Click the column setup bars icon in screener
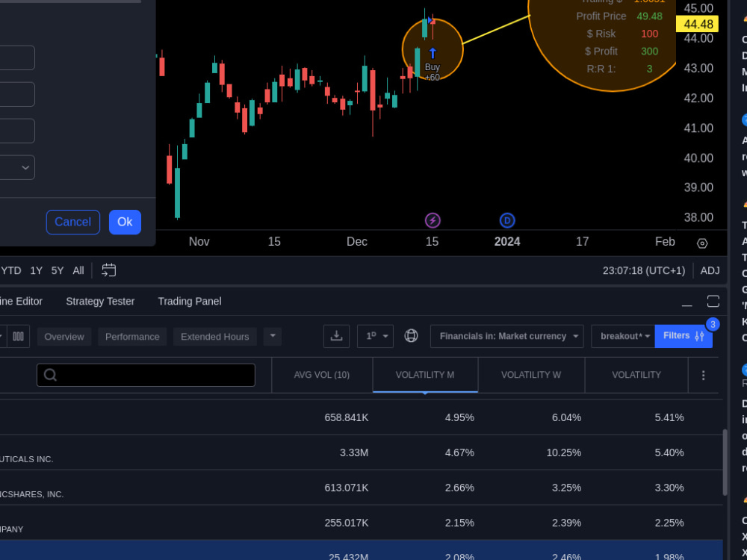The image size is (747, 560). click(x=19, y=337)
